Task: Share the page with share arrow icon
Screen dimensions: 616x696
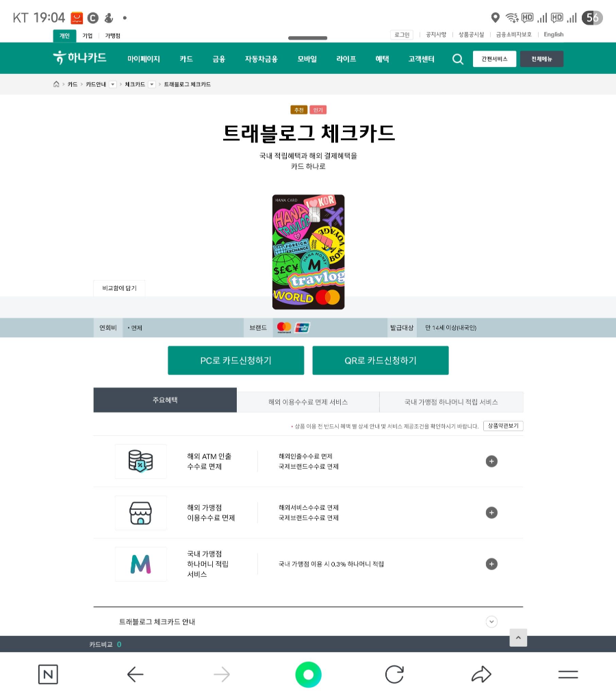Action: 481,674
